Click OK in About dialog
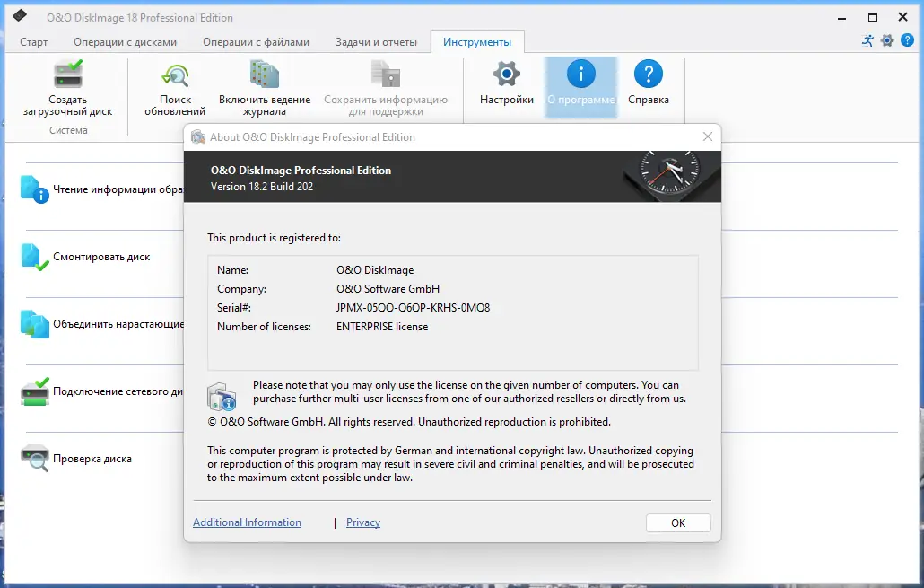This screenshot has height=588, width=924. click(678, 523)
